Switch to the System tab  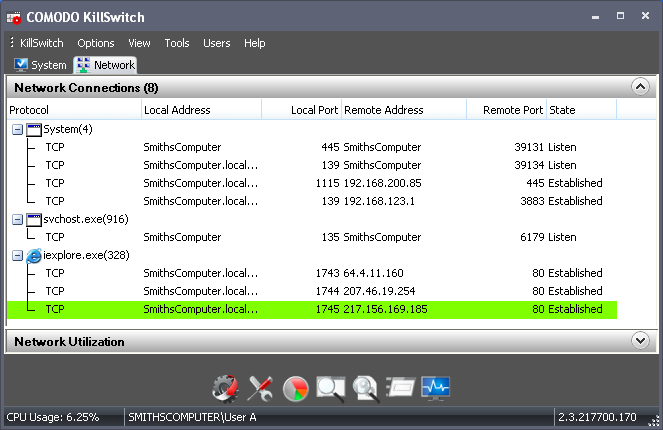(x=40, y=65)
